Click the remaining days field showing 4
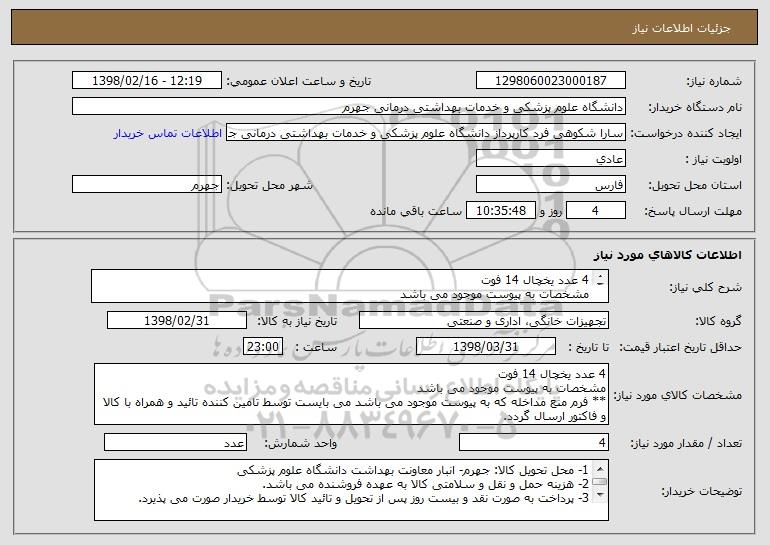This screenshot has height=545, width=770. 596,211
